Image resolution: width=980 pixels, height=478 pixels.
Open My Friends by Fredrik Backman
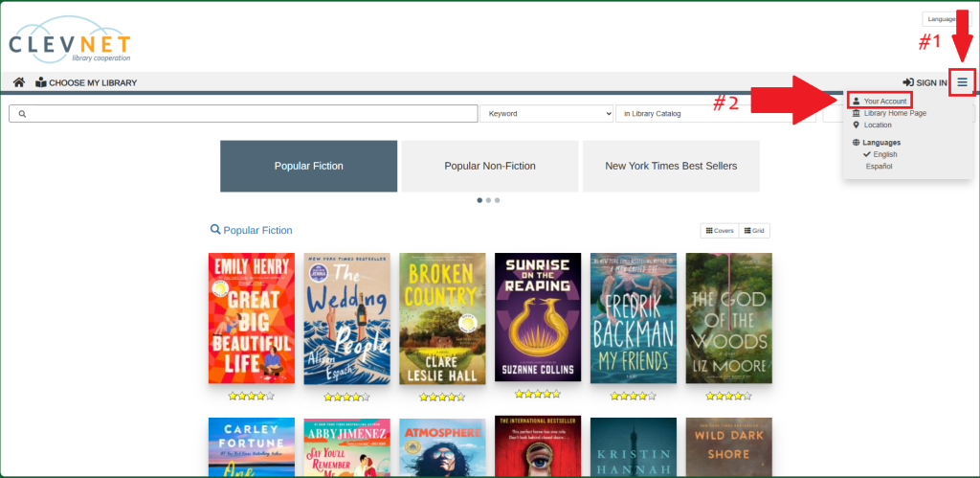pyautogui.click(x=634, y=318)
